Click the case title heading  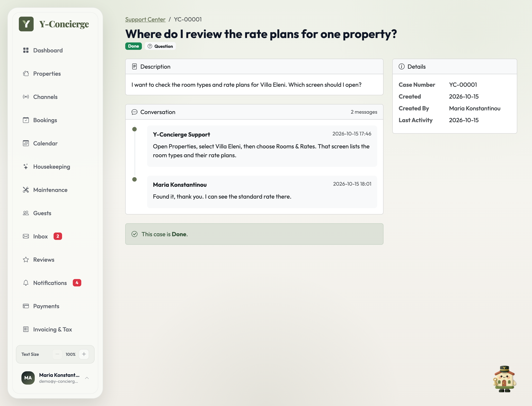(261, 34)
